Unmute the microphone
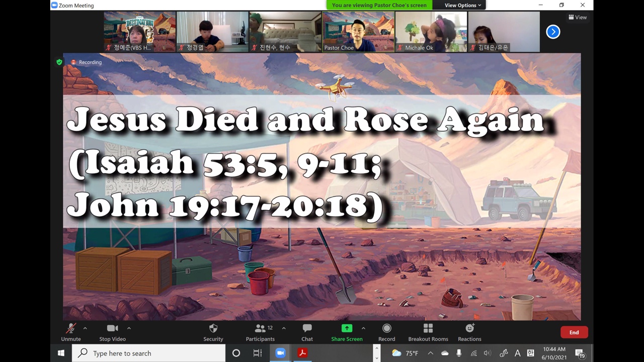The image size is (644, 362). 70,332
